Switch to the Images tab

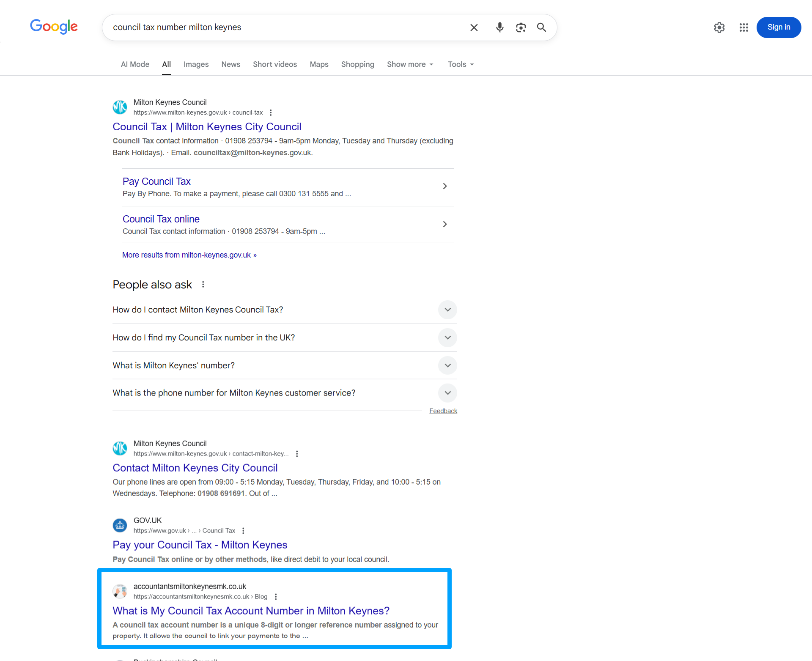(x=196, y=64)
